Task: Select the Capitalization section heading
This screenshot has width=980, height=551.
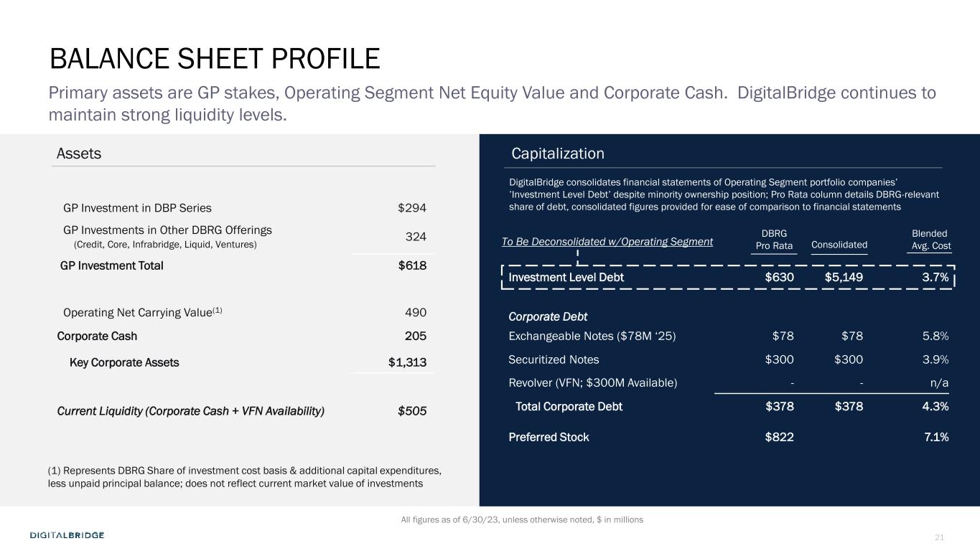Action: (x=558, y=154)
